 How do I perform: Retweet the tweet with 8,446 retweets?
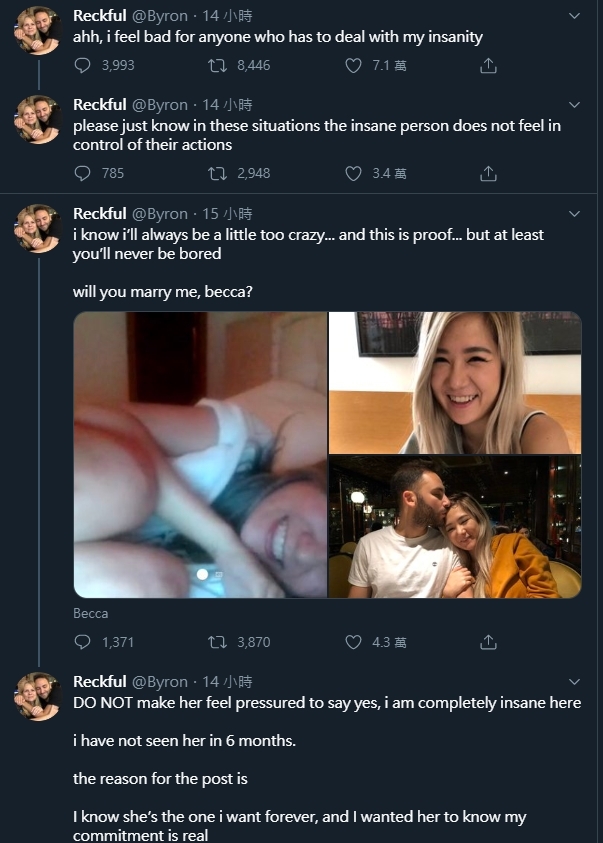[217, 65]
